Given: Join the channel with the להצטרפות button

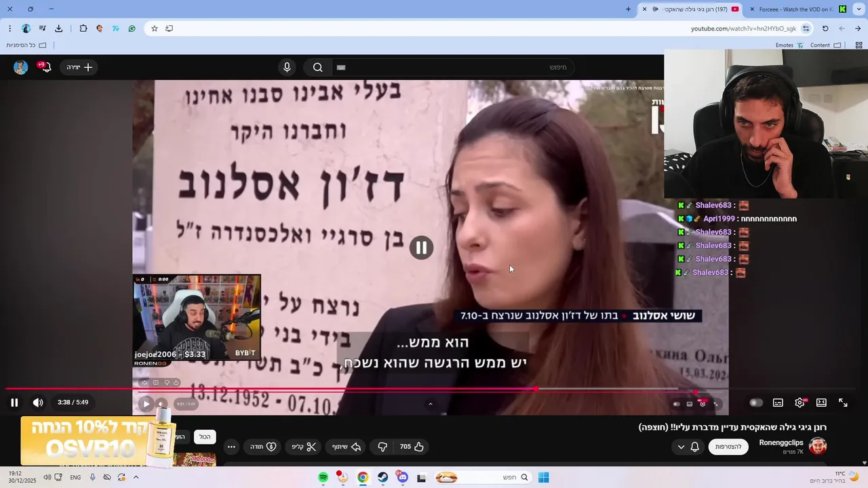Looking at the screenshot, I should pyautogui.click(x=728, y=447).
